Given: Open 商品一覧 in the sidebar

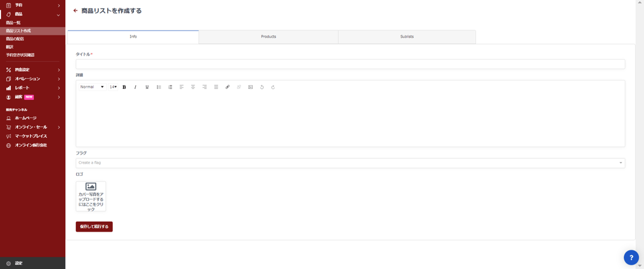Looking at the screenshot, I should (x=14, y=23).
